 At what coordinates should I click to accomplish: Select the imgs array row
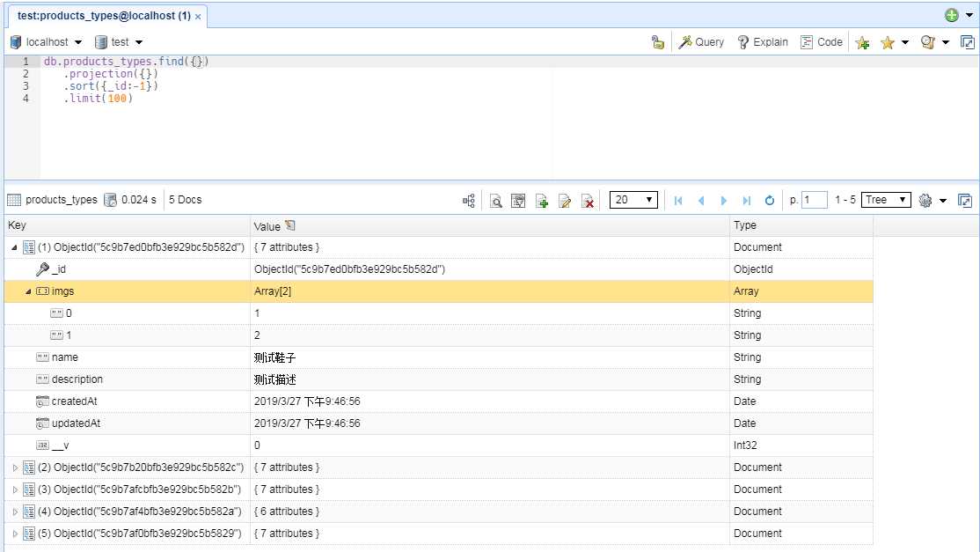tap(439, 291)
